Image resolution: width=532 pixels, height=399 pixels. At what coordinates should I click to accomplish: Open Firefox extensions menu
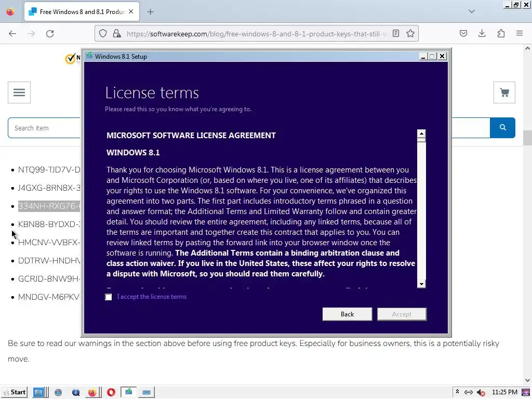(x=501, y=34)
